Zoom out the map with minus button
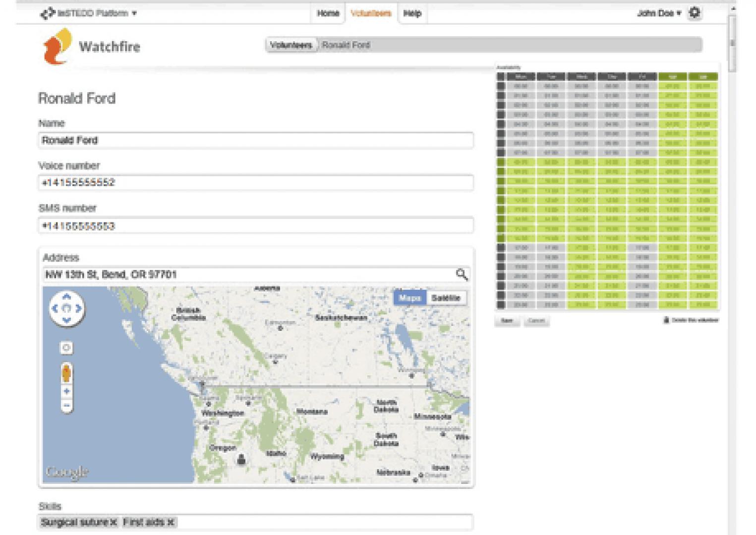 (x=66, y=406)
